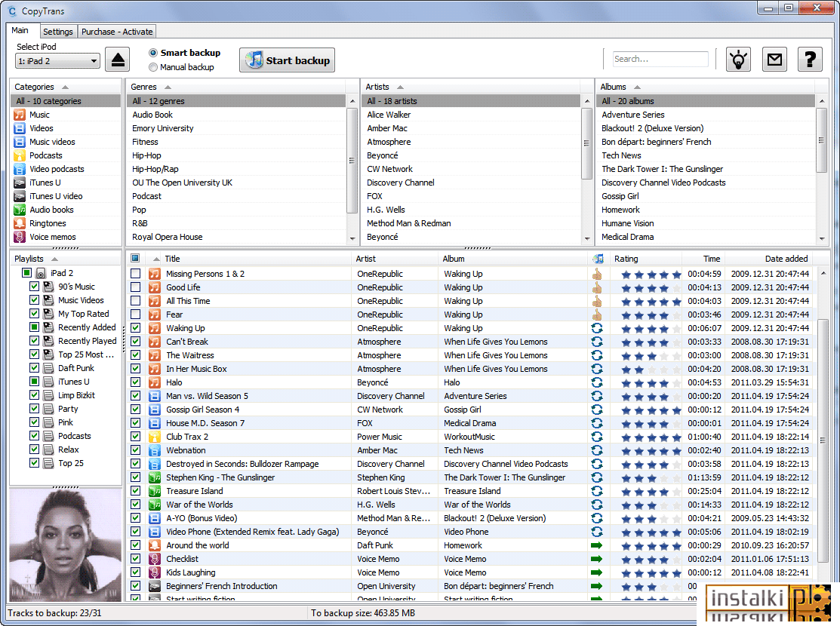The image size is (840, 626).
Task: Uncheck the Daft Punk playlist checkbox
Action: click(34, 368)
